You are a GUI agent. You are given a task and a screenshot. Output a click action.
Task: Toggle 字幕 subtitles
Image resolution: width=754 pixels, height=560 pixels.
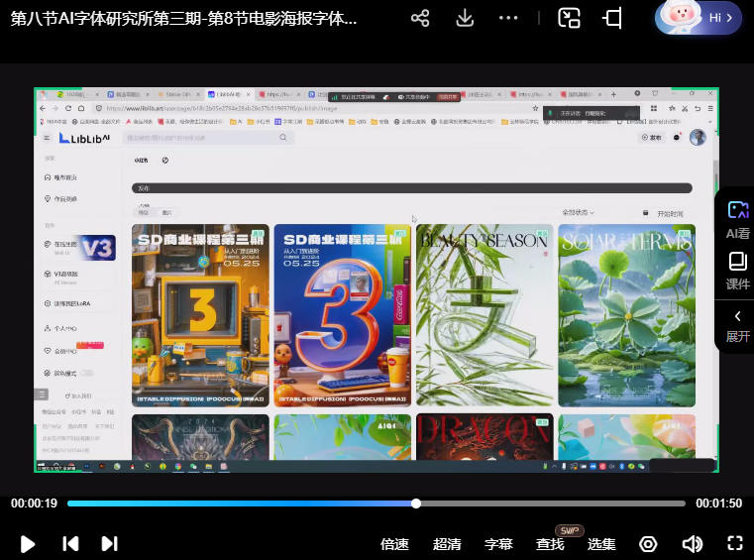click(x=498, y=544)
